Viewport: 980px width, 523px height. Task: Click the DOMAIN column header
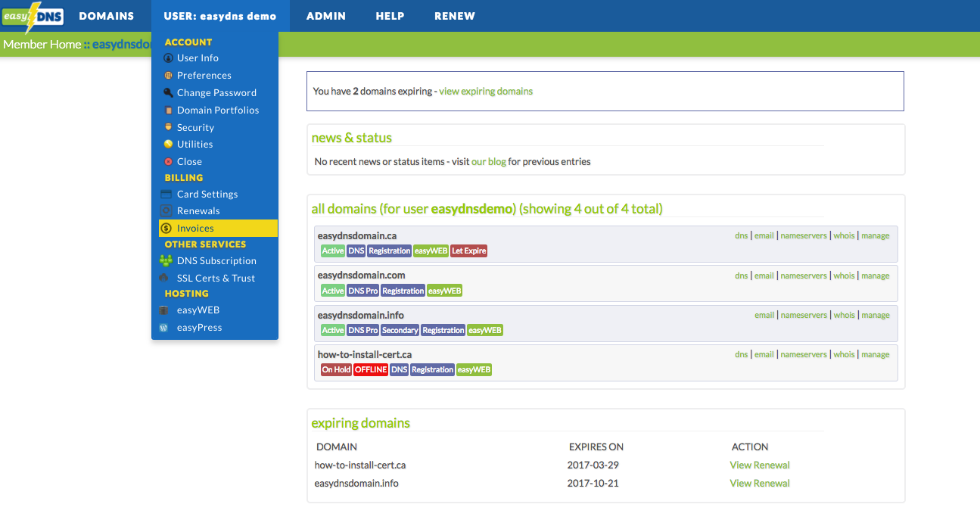coord(337,447)
